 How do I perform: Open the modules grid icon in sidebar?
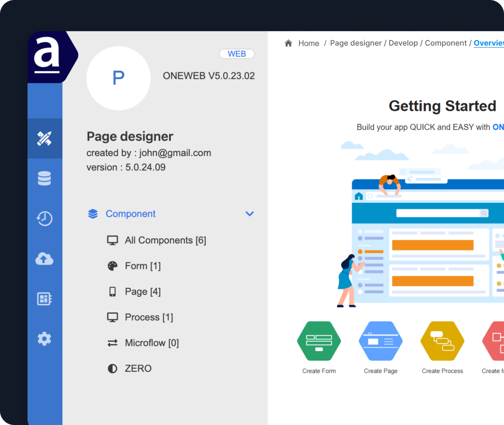click(x=44, y=299)
